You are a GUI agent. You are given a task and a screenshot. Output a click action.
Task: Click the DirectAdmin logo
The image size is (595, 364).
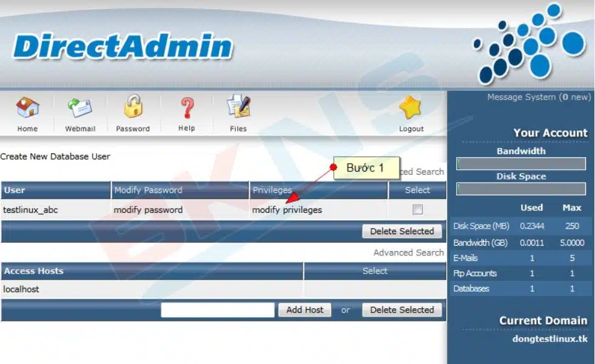coord(123,47)
